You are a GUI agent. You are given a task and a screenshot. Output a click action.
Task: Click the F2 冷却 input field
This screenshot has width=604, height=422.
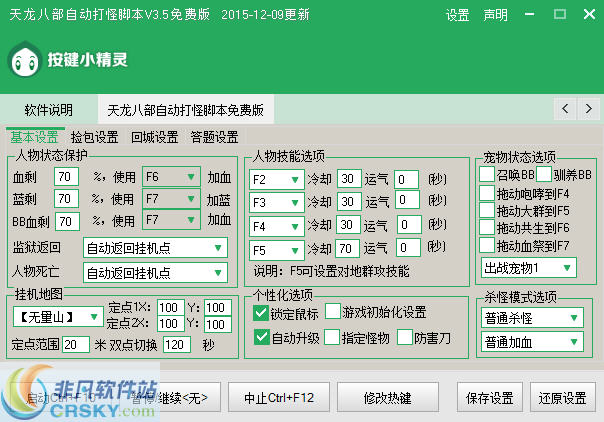[349, 179]
